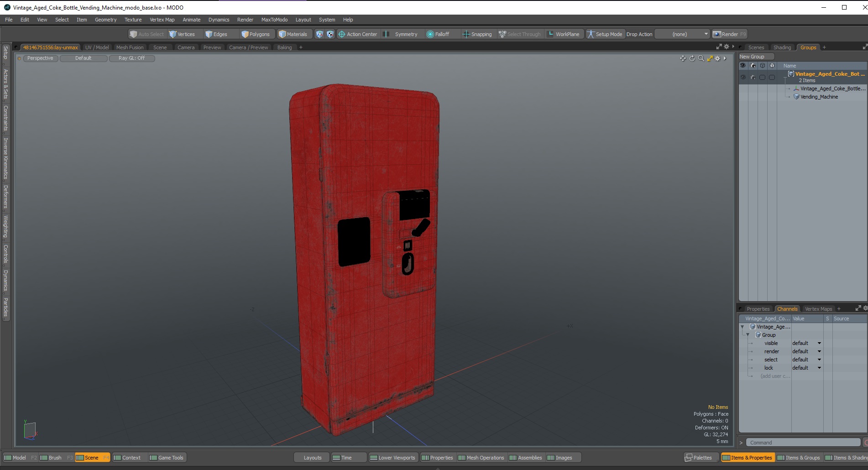The height and width of the screenshot is (470, 868).
Task: Open the render channel default dropdown
Action: [x=807, y=351]
